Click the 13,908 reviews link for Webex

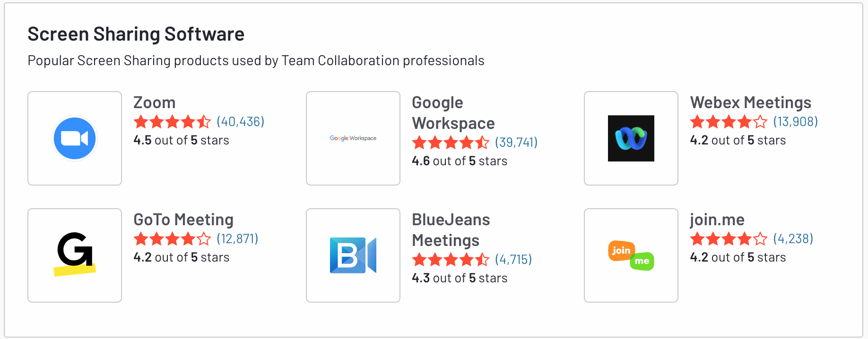(795, 121)
